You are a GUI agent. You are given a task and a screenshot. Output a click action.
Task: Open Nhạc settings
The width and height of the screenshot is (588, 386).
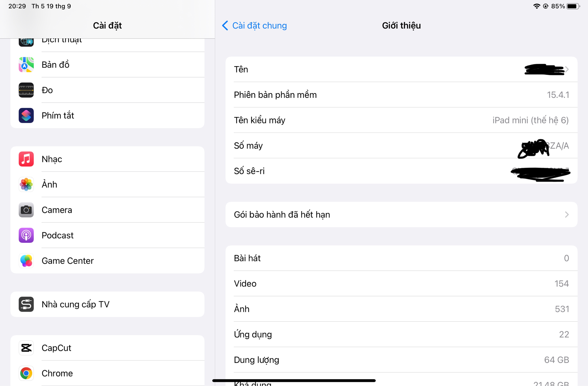pos(107,159)
